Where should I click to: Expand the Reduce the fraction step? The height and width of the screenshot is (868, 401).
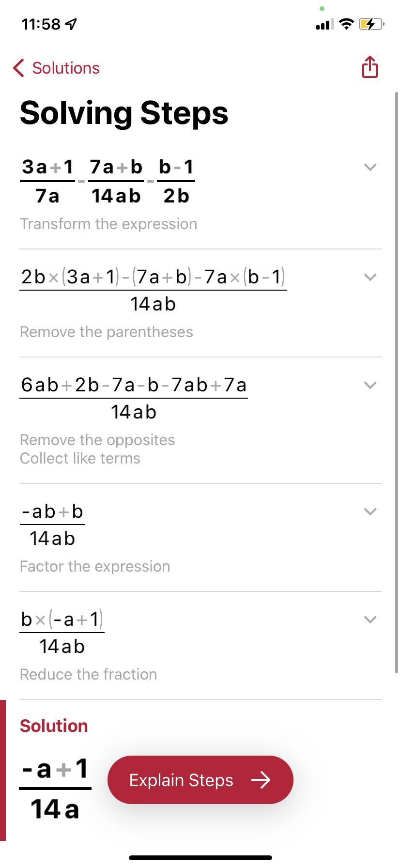[x=370, y=620]
